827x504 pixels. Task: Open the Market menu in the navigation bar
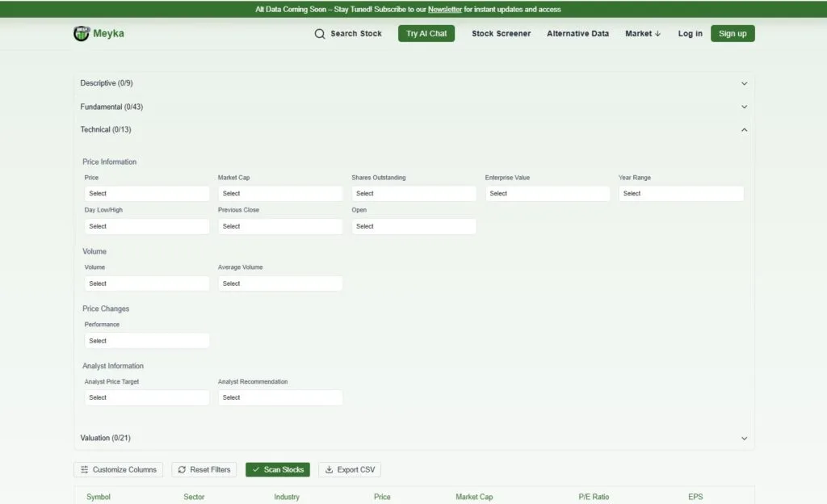click(642, 34)
